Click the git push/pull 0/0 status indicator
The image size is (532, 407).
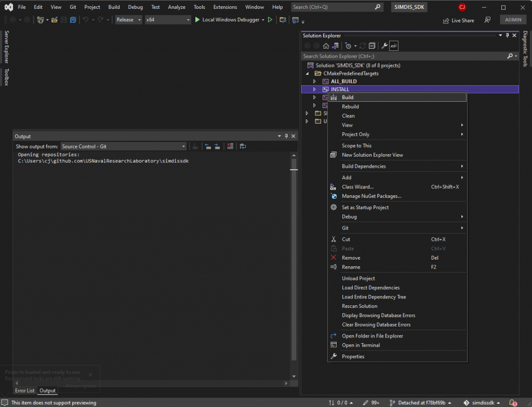tap(341, 403)
